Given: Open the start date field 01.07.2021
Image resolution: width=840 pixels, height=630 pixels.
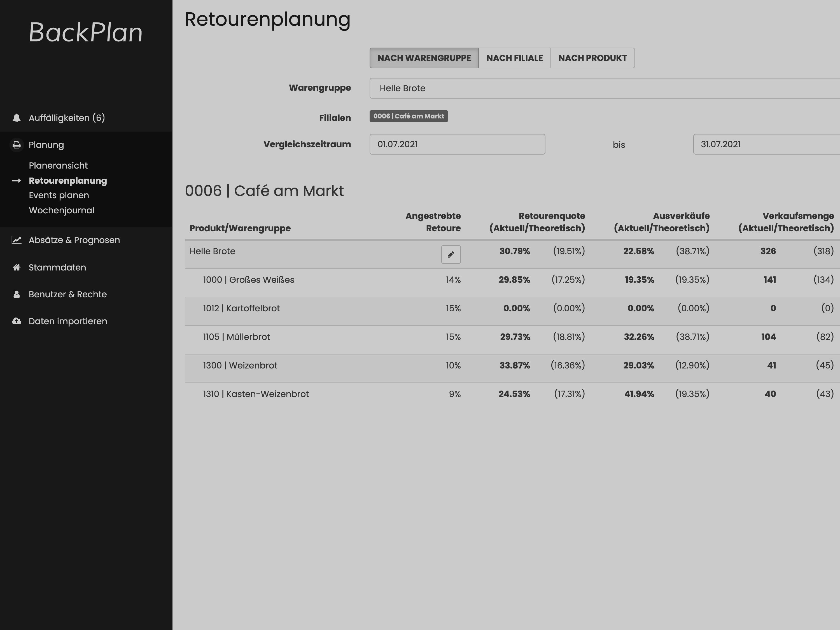Looking at the screenshot, I should click(457, 144).
